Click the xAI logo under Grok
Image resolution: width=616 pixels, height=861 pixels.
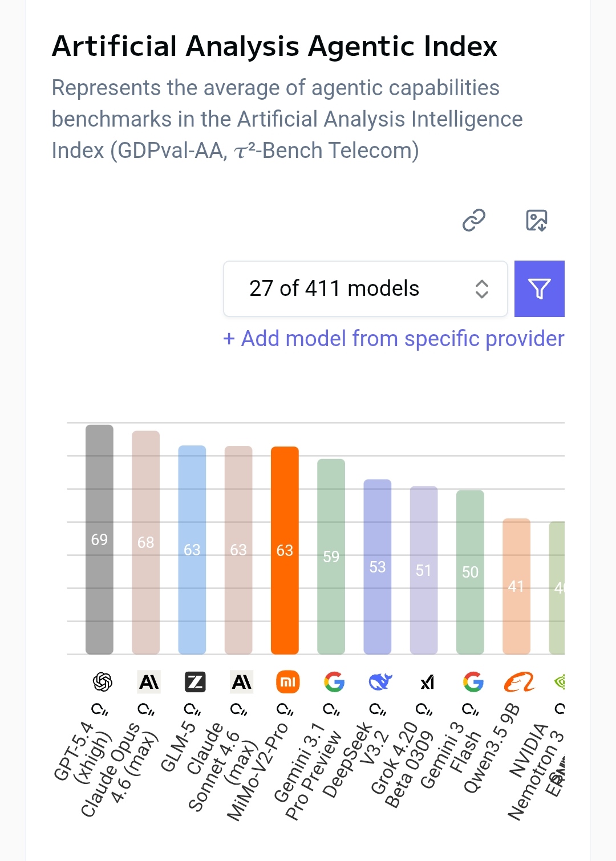click(427, 682)
